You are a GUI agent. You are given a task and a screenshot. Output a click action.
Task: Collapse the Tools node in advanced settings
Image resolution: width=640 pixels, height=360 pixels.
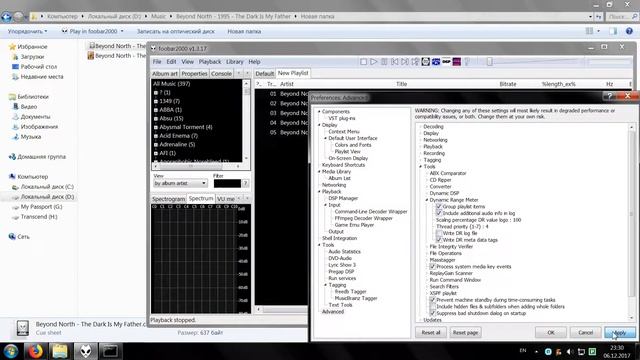click(x=420, y=167)
